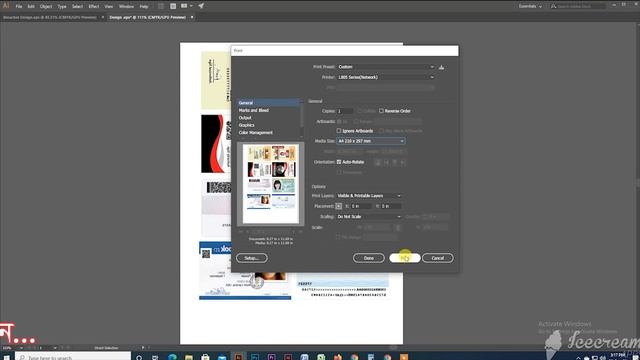The image size is (640, 360).
Task: Toggle the Auto-Rotate checkbox
Action: (x=339, y=162)
